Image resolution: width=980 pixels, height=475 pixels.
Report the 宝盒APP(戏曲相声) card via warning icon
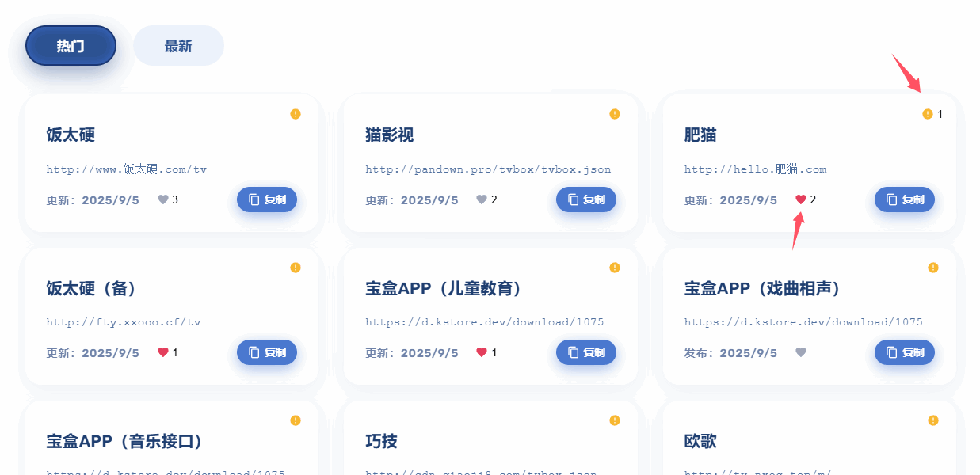coord(933,268)
